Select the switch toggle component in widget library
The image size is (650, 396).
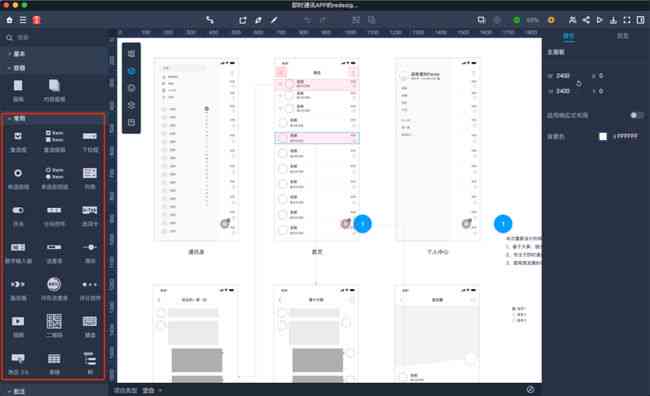pyautogui.click(x=18, y=210)
